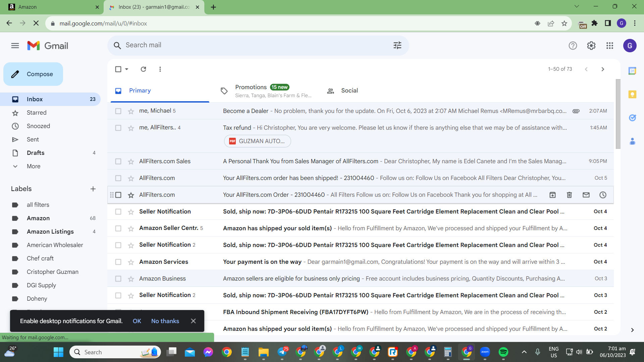Click the browser address bar URL
The width and height of the screenshot is (644, 362).
coord(103,23)
